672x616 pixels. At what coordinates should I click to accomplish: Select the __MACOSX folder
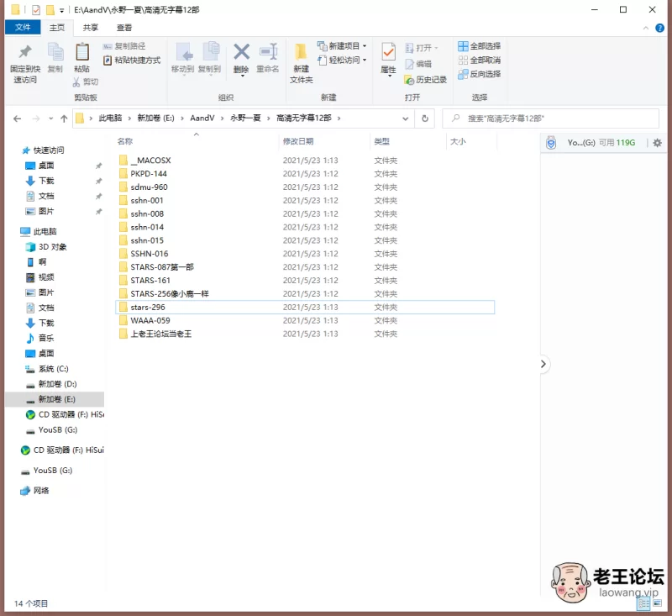point(145,161)
